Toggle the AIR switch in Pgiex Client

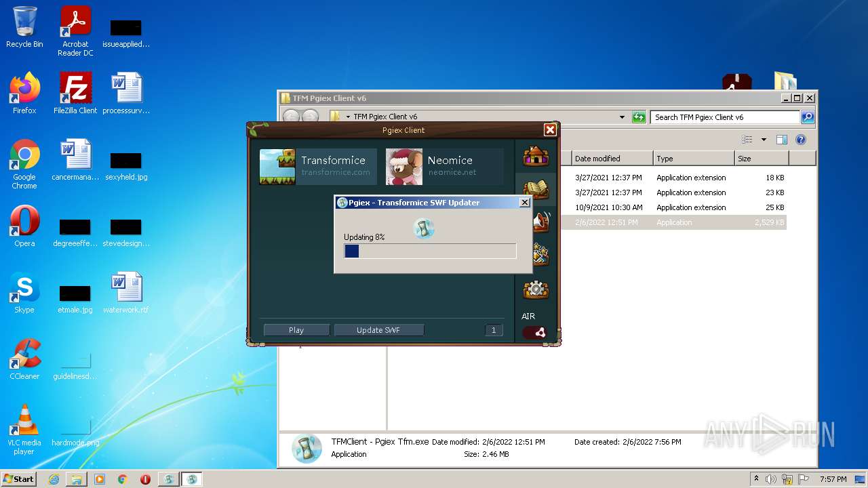coord(534,332)
